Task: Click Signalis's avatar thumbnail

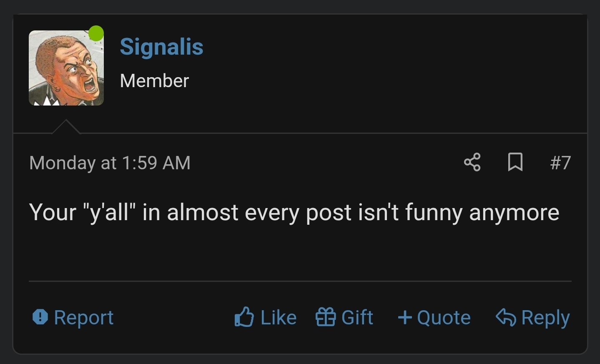Action: (x=66, y=68)
